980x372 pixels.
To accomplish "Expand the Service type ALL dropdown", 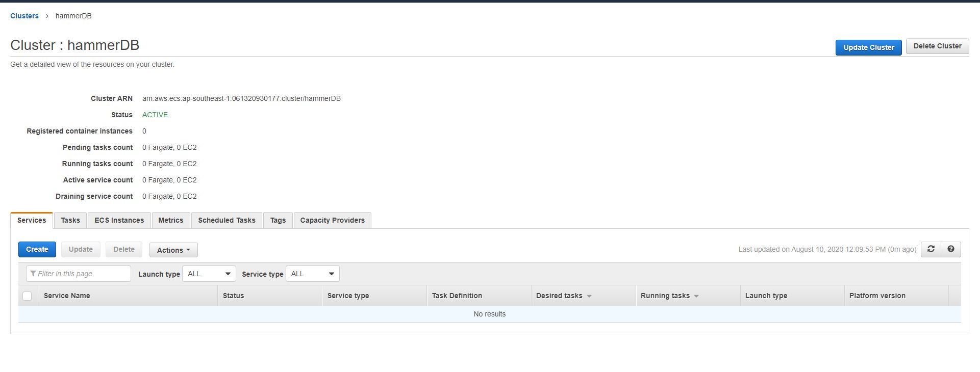I will coord(312,274).
